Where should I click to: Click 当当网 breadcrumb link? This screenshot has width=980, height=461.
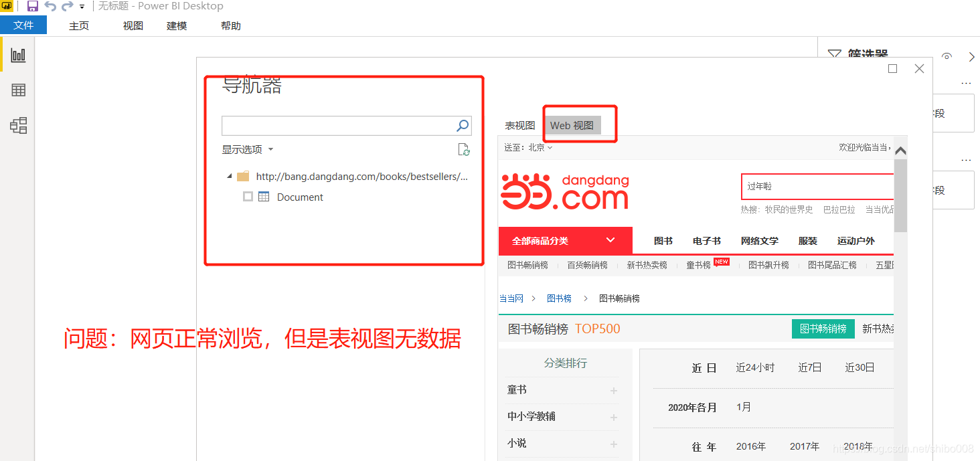tap(511, 298)
